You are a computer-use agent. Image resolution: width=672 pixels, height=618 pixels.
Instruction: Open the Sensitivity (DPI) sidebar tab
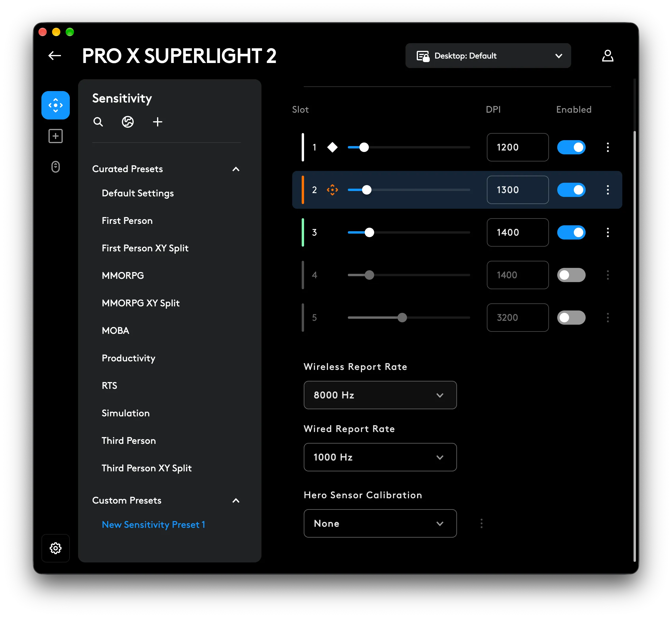(x=56, y=105)
